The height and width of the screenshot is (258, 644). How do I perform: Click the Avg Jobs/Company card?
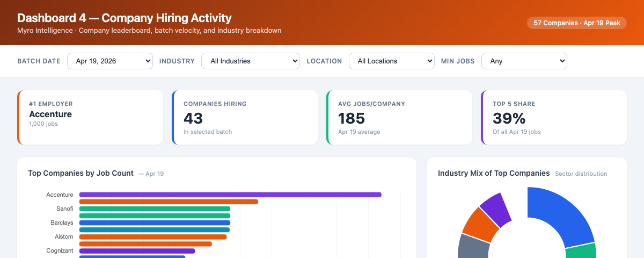399,117
